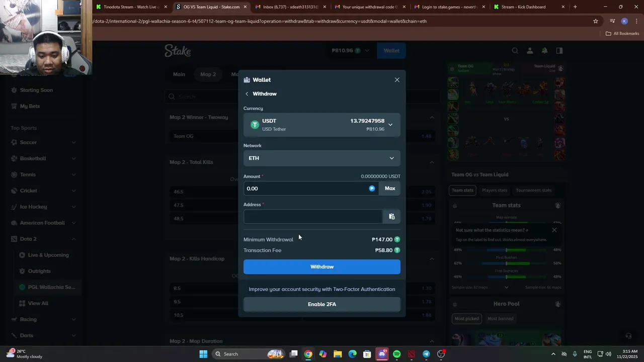Click Enable 2FA button
644x362 pixels.
tap(322, 304)
